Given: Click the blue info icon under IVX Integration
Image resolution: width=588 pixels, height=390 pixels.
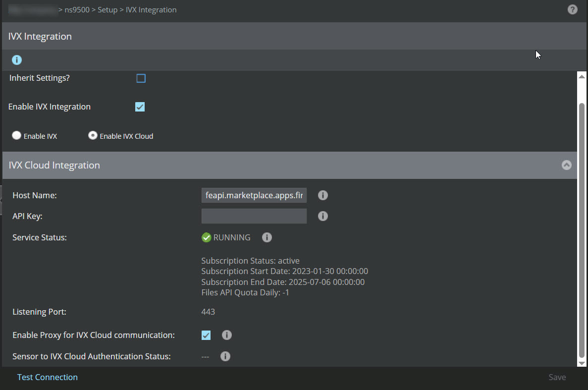Looking at the screenshot, I should click(x=17, y=59).
